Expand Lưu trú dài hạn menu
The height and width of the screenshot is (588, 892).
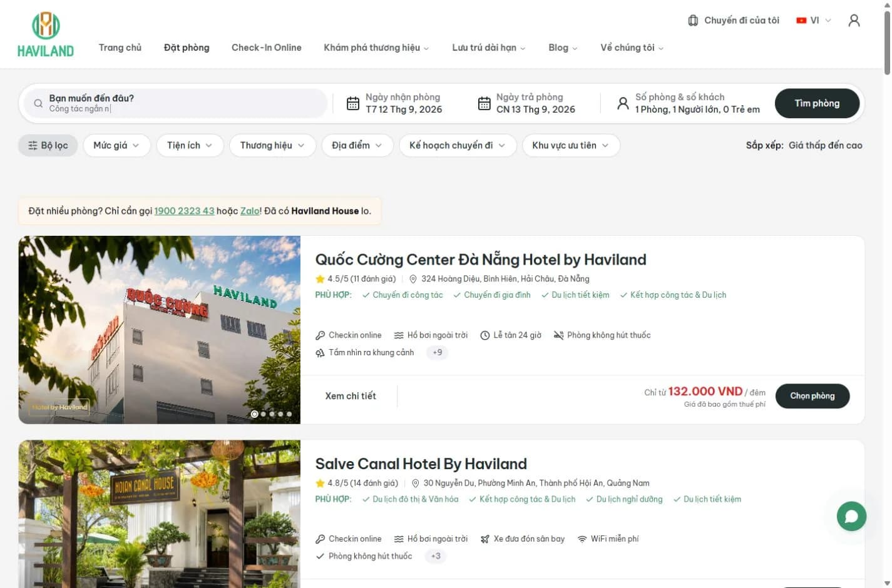point(489,48)
